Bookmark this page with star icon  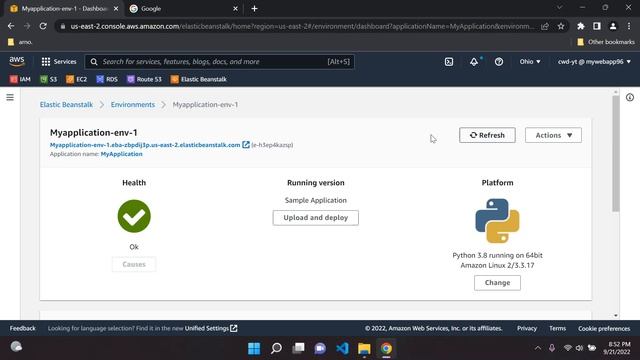pyautogui.click(x=561, y=26)
